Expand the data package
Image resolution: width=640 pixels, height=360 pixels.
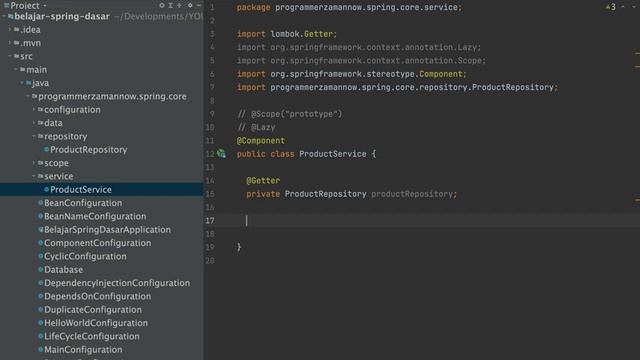(34, 122)
